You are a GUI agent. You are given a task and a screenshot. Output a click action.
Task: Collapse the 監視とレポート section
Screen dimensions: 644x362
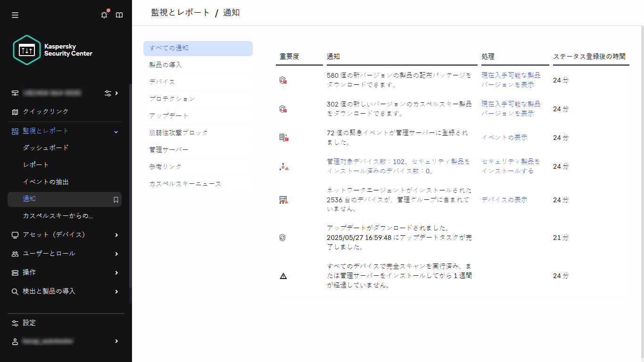click(x=116, y=132)
